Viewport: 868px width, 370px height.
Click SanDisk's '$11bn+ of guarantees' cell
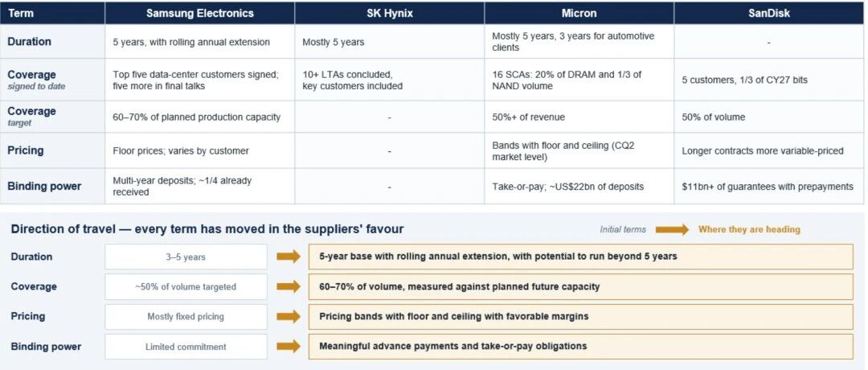coord(769,187)
